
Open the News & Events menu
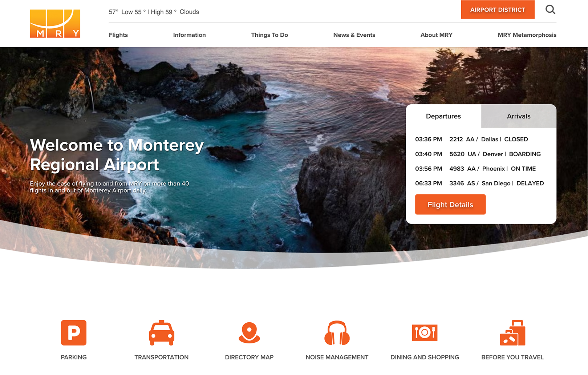tap(354, 35)
